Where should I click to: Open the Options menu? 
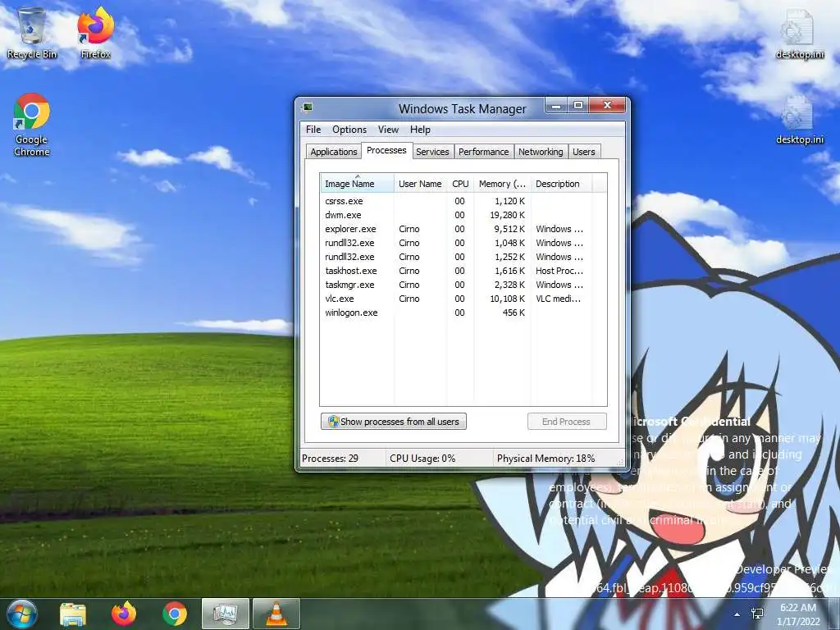[349, 130]
